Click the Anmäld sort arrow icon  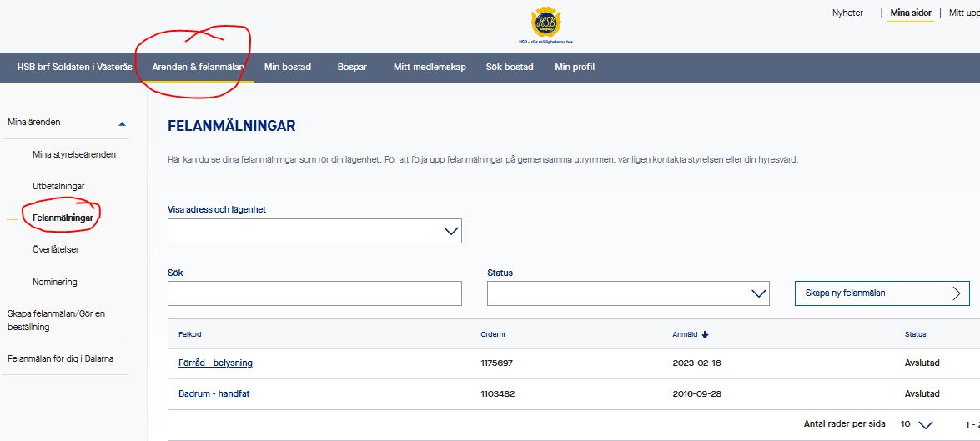[x=705, y=334]
